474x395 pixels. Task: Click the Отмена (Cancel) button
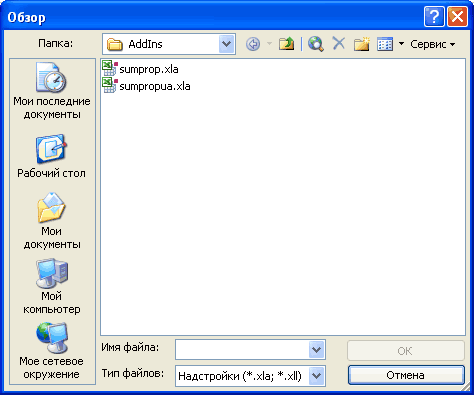[x=406, y=375]
